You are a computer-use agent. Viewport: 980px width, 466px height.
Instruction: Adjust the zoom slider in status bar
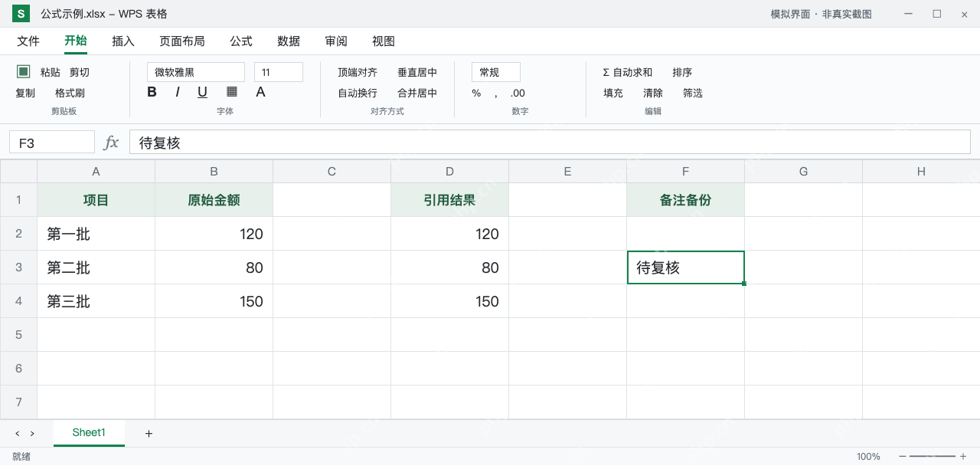coord(933,456)
